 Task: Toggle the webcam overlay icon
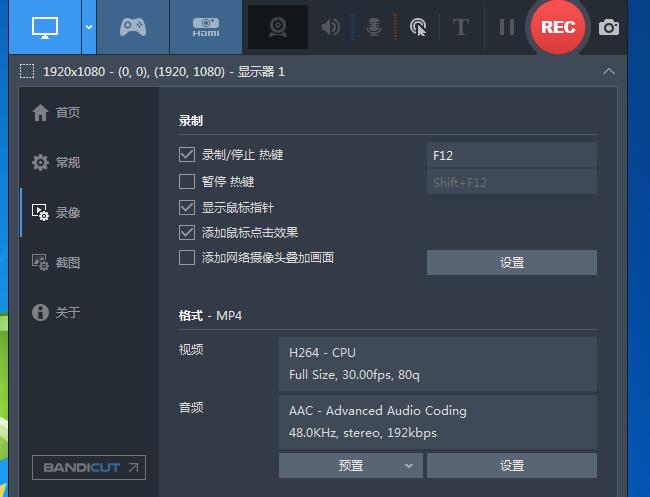pyautogui.click(x=278, y=27)
